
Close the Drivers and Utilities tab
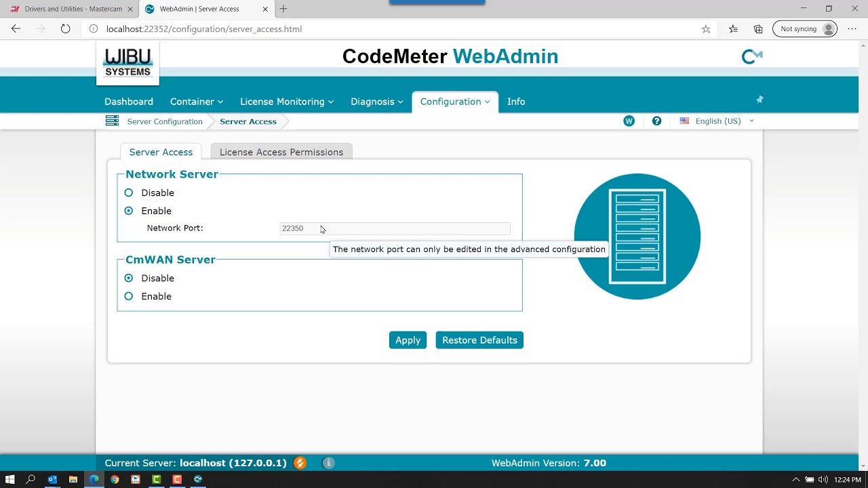[x=130, y=9]
